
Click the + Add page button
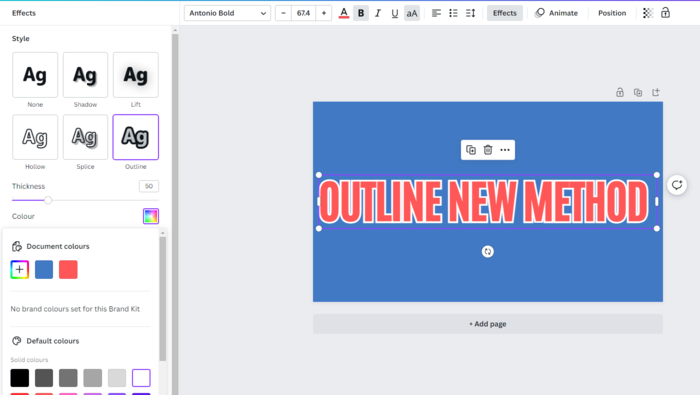[488, 324]
